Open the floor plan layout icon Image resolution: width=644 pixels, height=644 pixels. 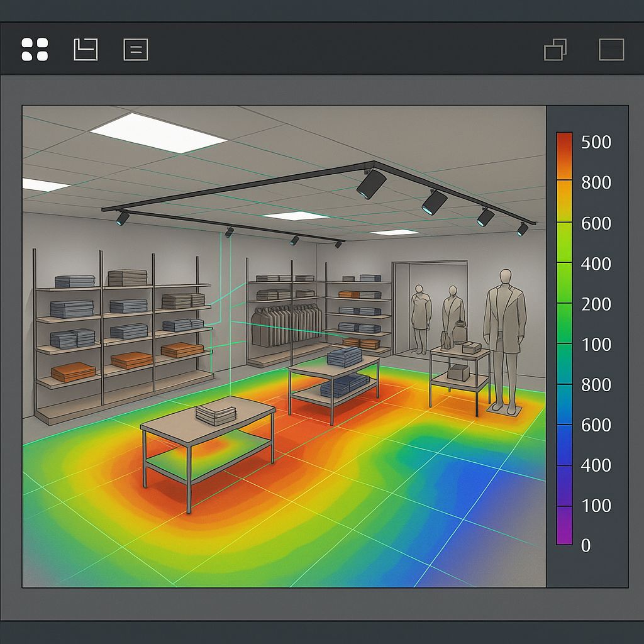coord(86,49)
